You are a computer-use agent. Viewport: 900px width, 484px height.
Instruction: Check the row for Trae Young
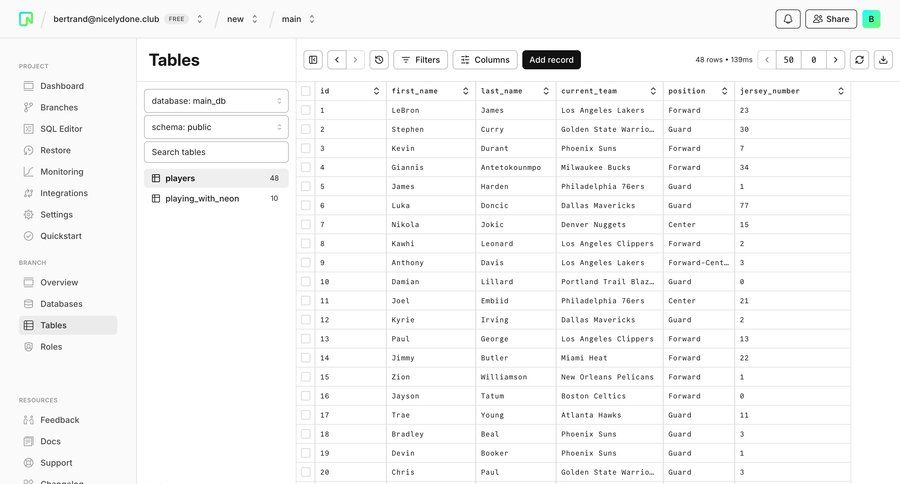(306, 415)
